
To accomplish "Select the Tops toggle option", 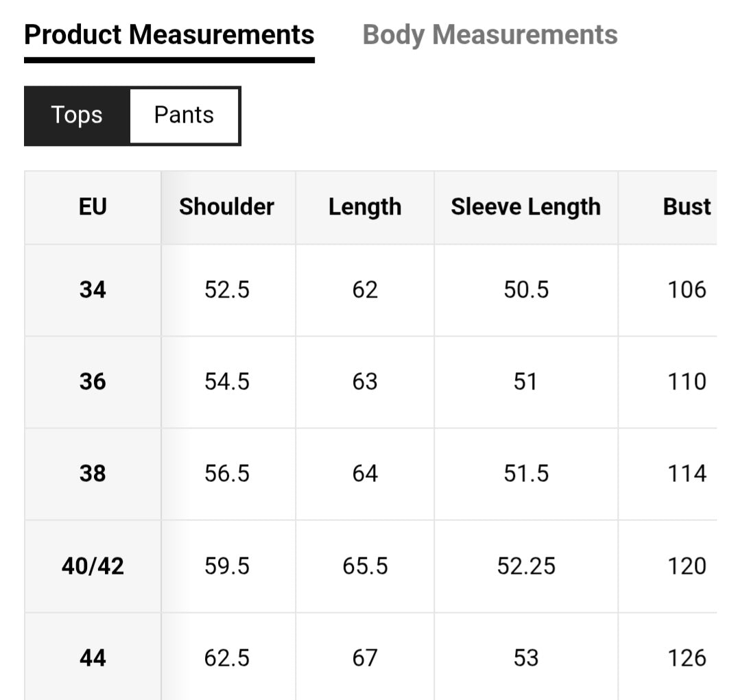I will tap(77, 115).
